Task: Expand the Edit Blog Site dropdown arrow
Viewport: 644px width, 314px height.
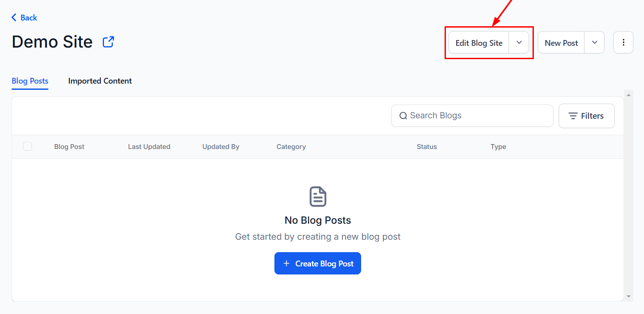Action: [519, 42]
